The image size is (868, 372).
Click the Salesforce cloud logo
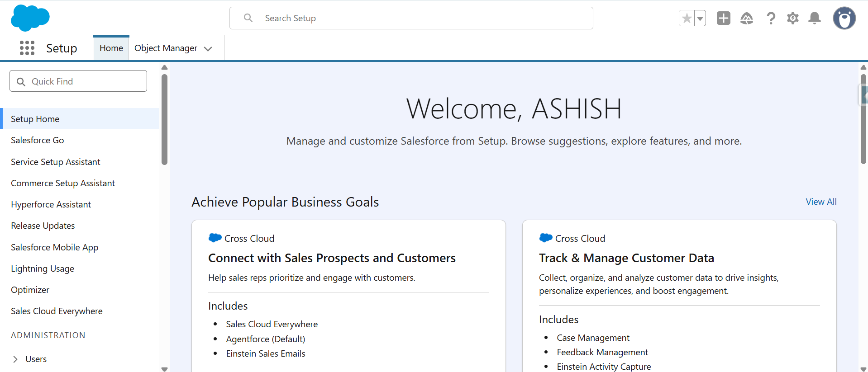pos(30,18)
